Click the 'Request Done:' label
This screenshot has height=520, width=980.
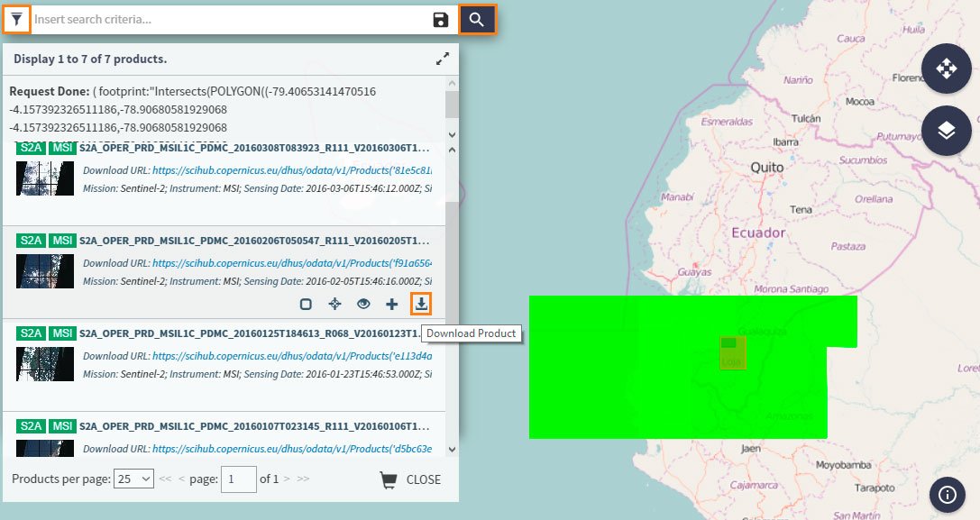click(x=50, y=91)
